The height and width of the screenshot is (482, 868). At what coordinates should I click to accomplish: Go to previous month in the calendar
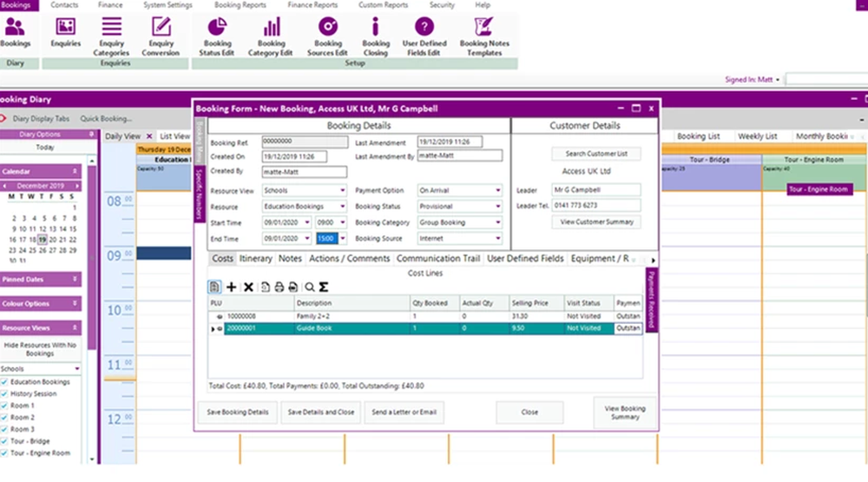click(x=4, y=186)
